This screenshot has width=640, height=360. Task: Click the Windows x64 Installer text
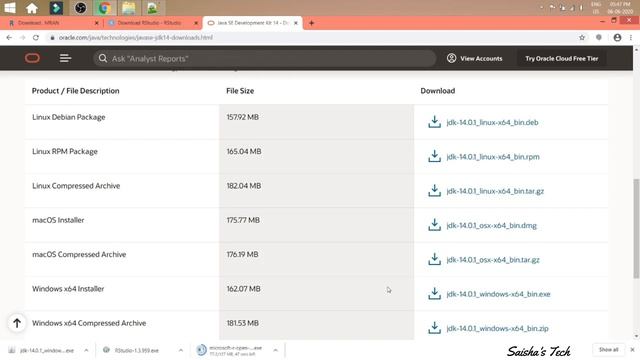[68, 289]
